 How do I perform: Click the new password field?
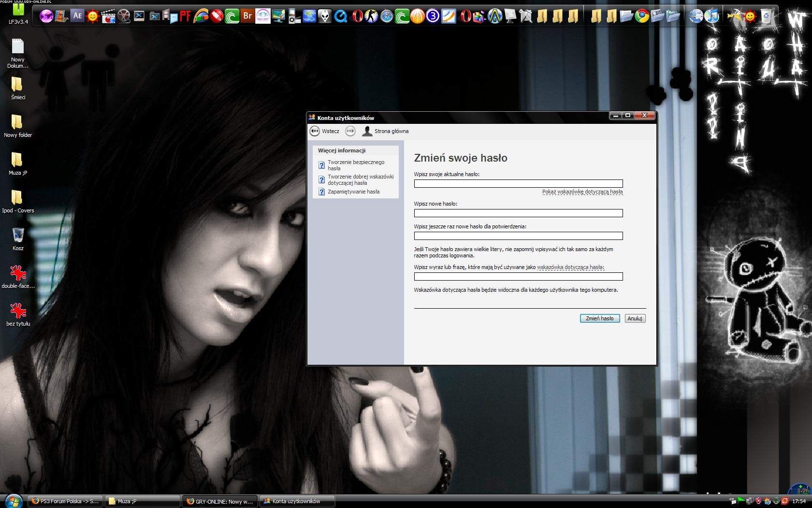518,213
